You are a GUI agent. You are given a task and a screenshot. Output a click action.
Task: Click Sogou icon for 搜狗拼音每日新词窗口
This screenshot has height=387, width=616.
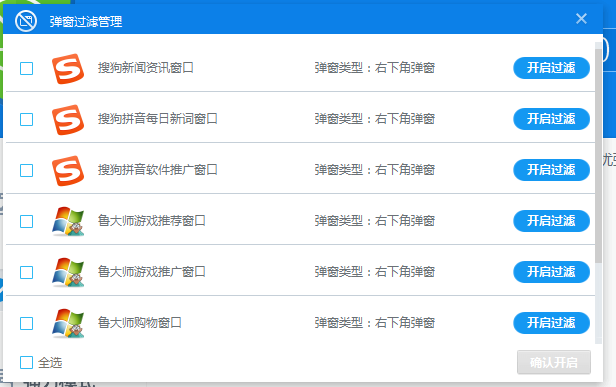tap(68, 119)
